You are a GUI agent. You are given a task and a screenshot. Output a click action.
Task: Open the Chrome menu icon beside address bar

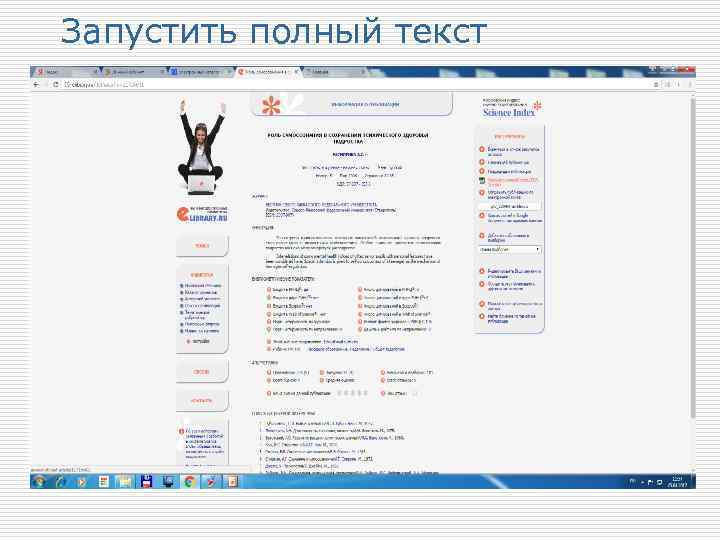coord(689,84)
